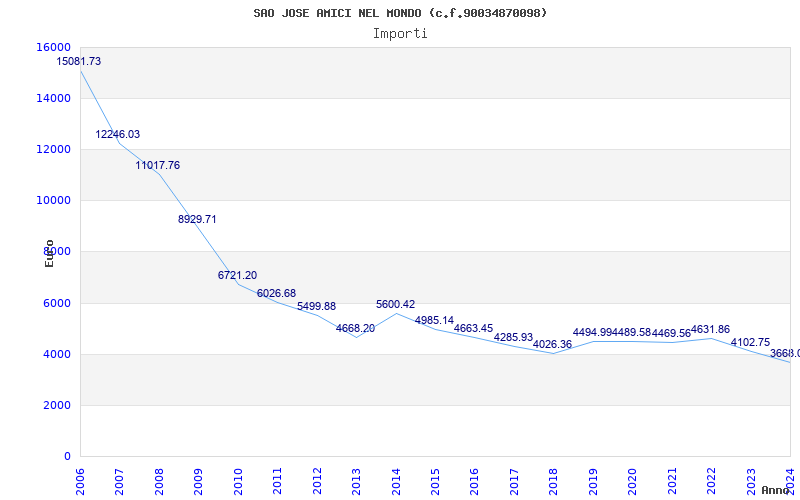The image size is (800, 500).
Task: Click the x-axis year 2022
Action: tap(711, 480)
